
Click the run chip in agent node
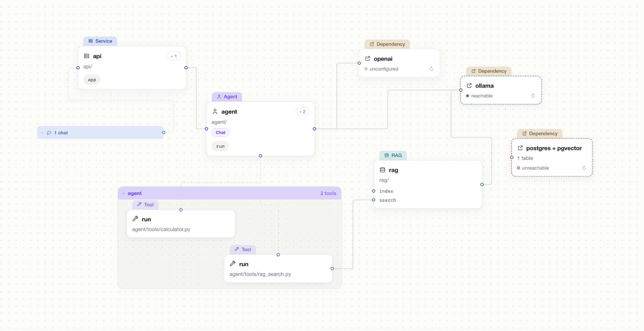click(x=220, y=146)
